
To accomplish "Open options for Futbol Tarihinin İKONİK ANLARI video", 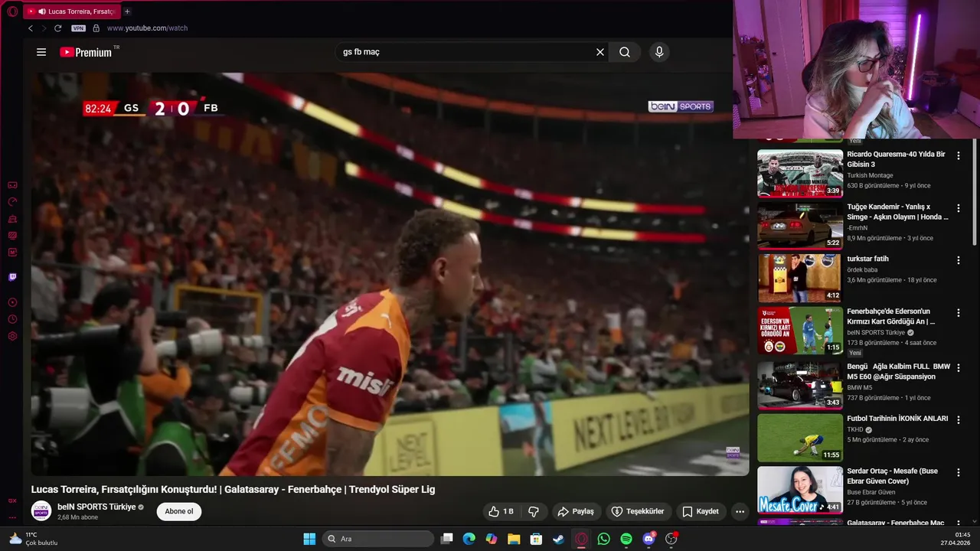I will [x=958, y=420].
